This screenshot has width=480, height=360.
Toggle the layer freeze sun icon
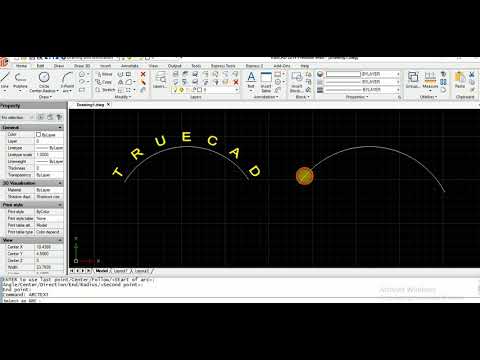[x=181, y=90]
